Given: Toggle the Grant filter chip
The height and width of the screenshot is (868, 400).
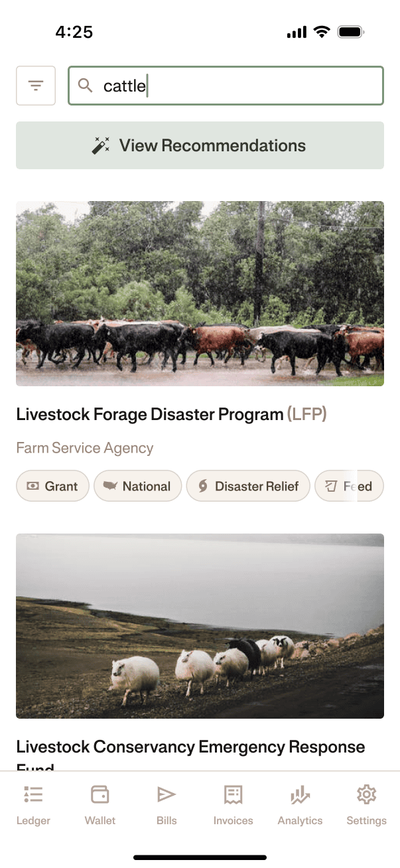Looking at the screenshot, I should [x=52, y=485].
